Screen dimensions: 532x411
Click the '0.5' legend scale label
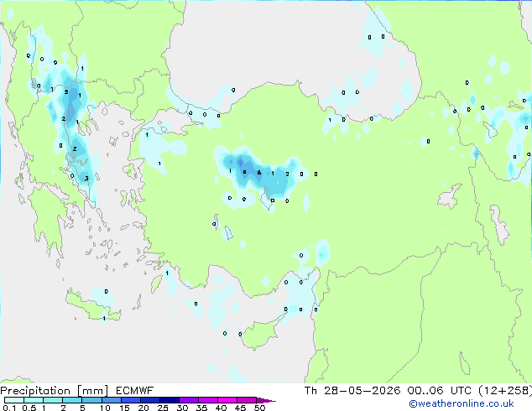tap(29, 408)
